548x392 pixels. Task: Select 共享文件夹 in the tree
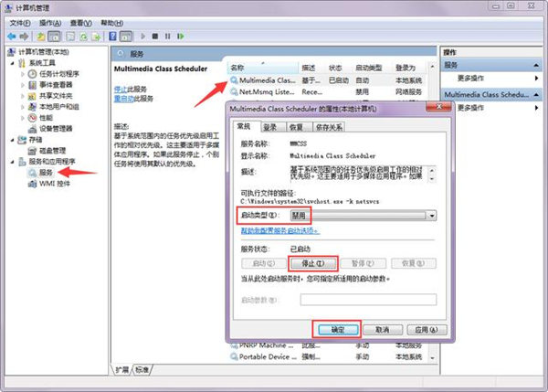coord(56,96)
